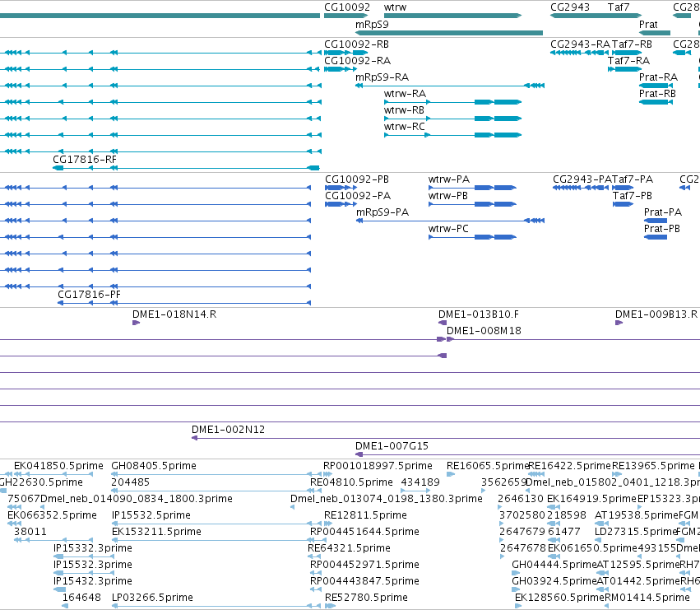700x610 pixels.
Task: Open the Prat gene label
Action: 648,25
